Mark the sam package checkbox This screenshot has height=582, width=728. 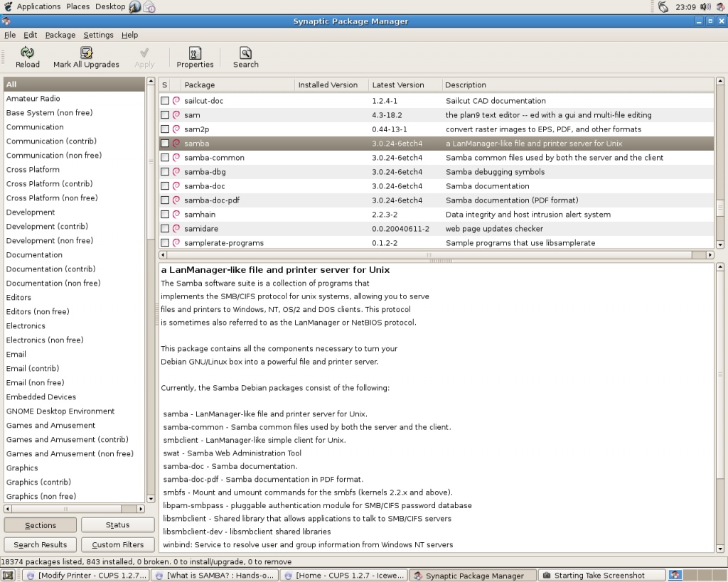165,114
